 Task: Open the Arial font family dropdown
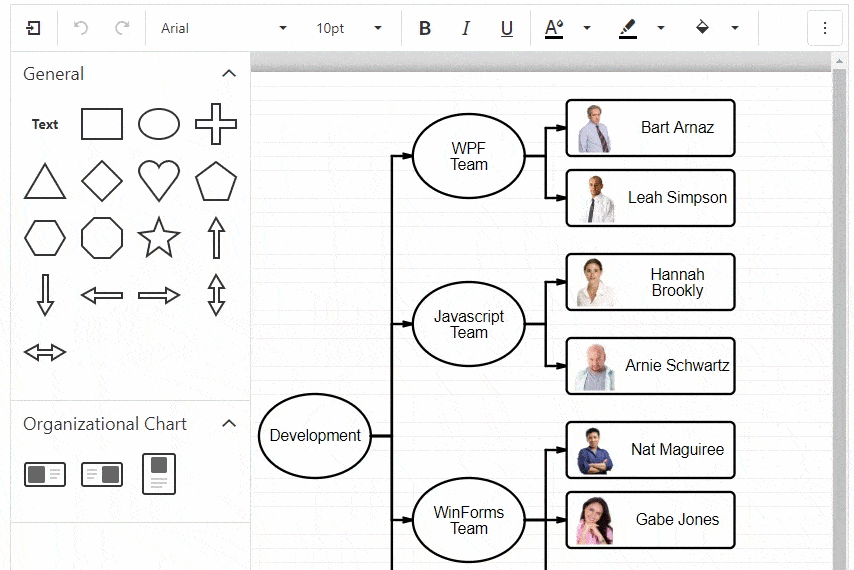click(x=224, y=28)
